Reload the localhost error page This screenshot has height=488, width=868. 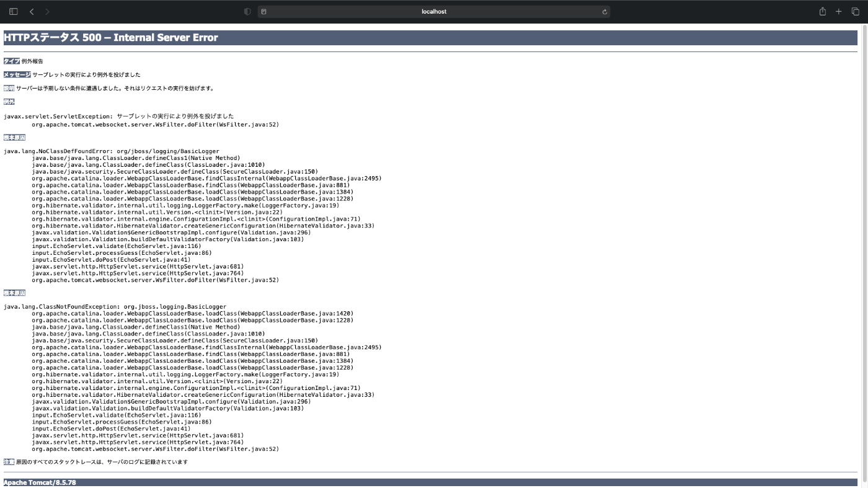click(604, 11)
